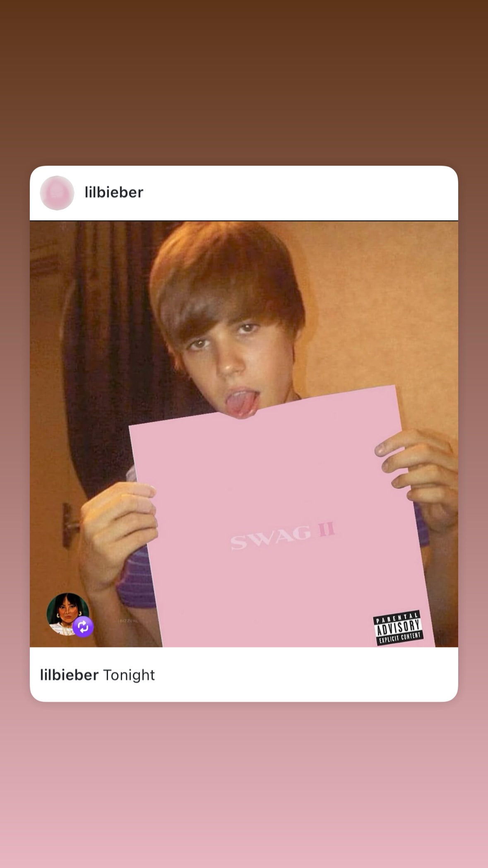Image resolution: width=488 pixels, height=868 pixels.
Task: Open the reposter's illustrated avatar
Action: [x=67, y=614]
